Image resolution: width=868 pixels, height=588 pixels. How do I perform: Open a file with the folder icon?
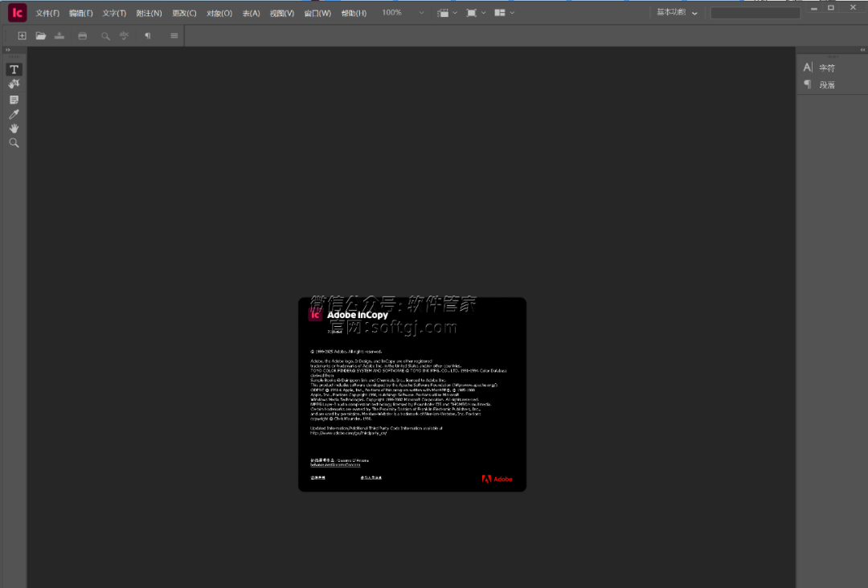pyautogui.click(x=40, y=36)
